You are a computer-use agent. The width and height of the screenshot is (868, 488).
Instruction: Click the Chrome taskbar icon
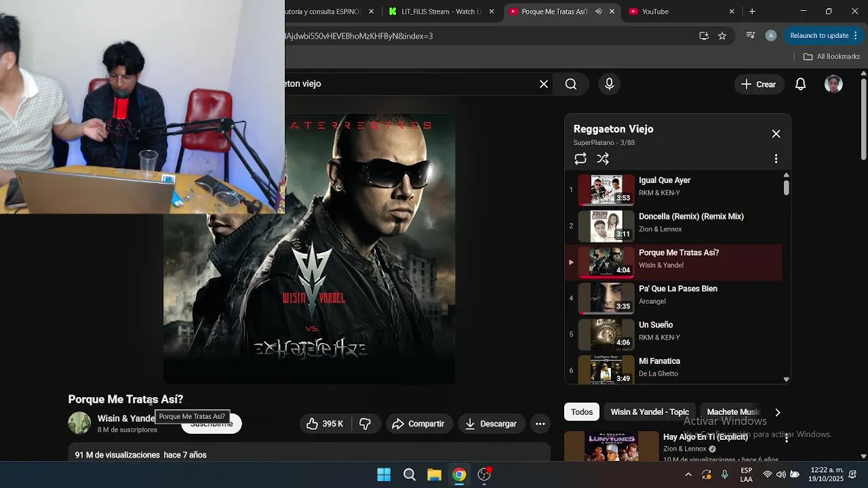coord(460,474)
